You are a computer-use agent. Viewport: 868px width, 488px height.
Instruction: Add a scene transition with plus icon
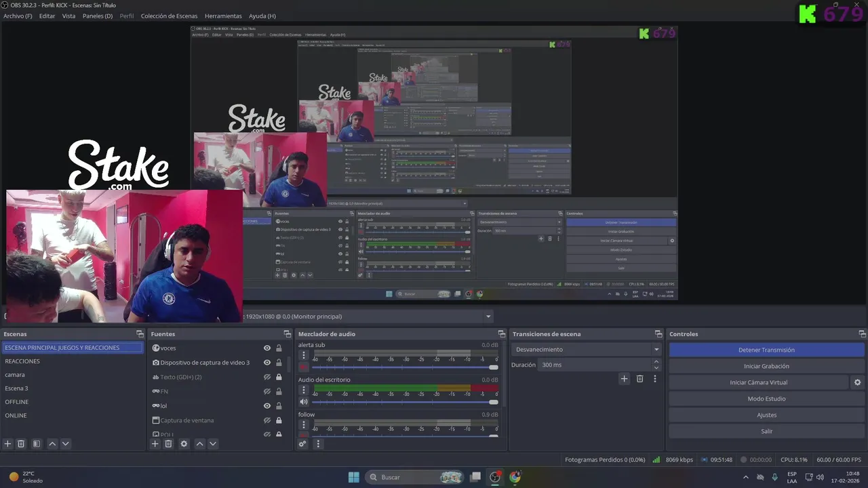click(625, 379)
